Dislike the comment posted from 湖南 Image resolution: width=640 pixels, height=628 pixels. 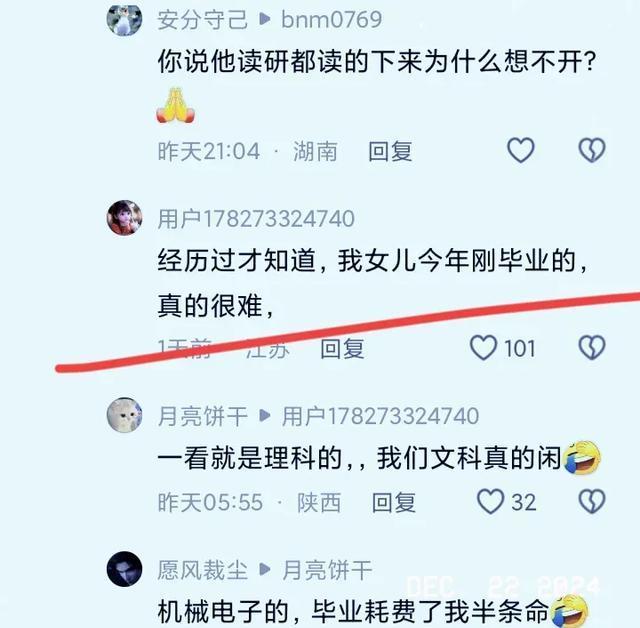[592, 150]
